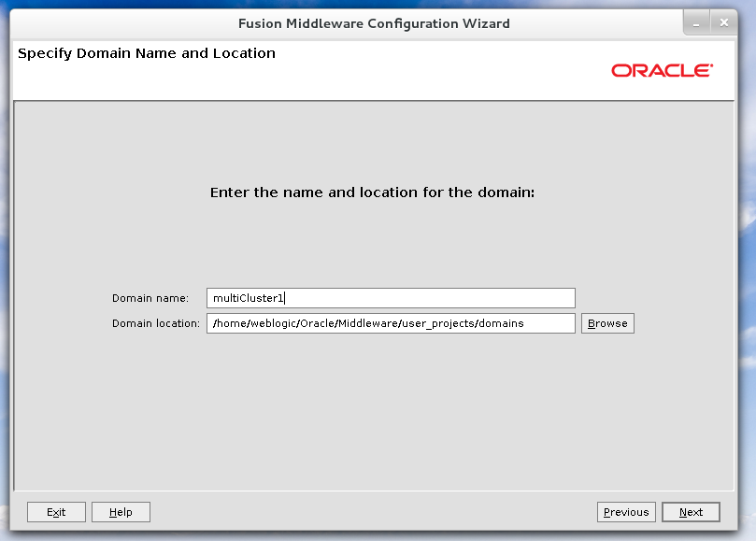Minimize the Configuration Wizard window
The image size is (756, 541).
tap(696, 23)
